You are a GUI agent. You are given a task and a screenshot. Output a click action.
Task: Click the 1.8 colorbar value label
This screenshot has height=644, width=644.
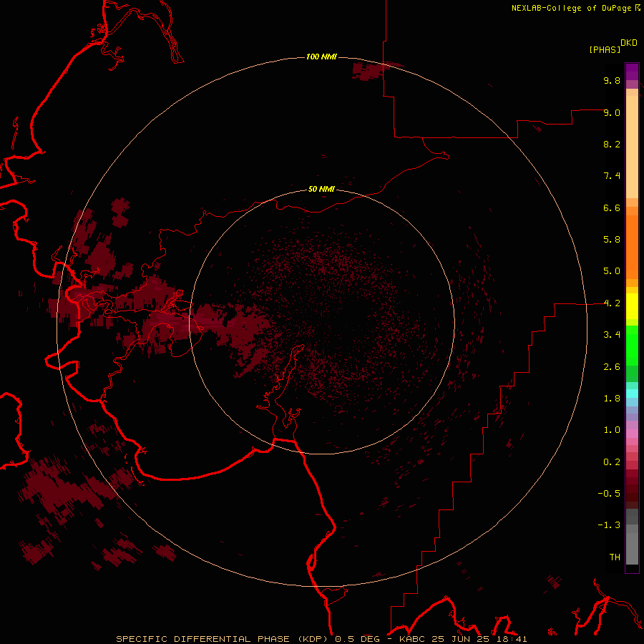click(x=612, y=399)
